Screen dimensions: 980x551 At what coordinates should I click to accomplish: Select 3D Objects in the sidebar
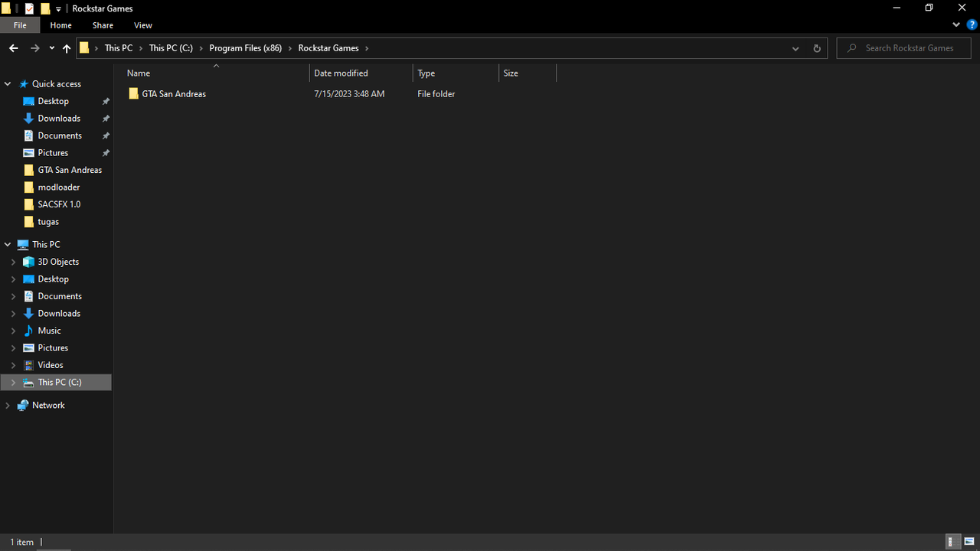coord(58,262)
